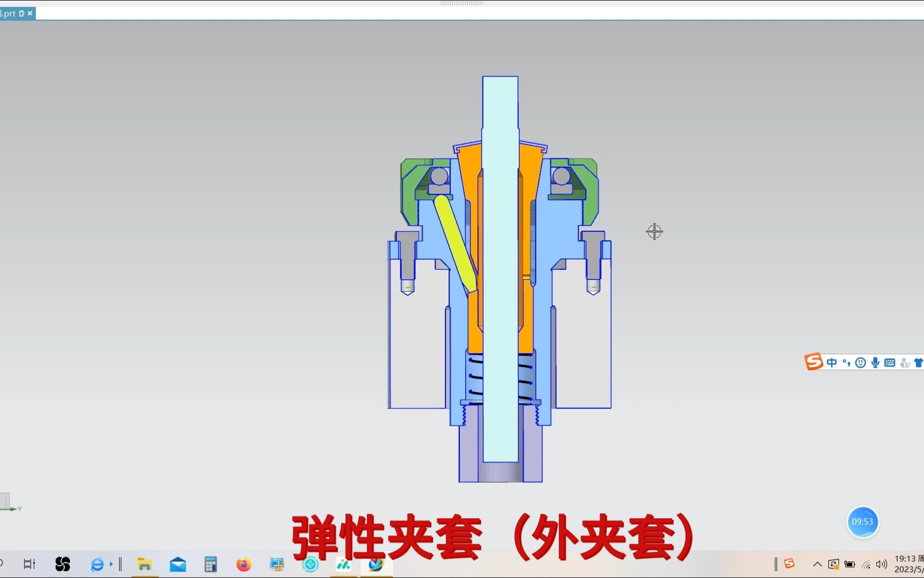Open Wi-Fi network settings icon

tap(866, 564)
